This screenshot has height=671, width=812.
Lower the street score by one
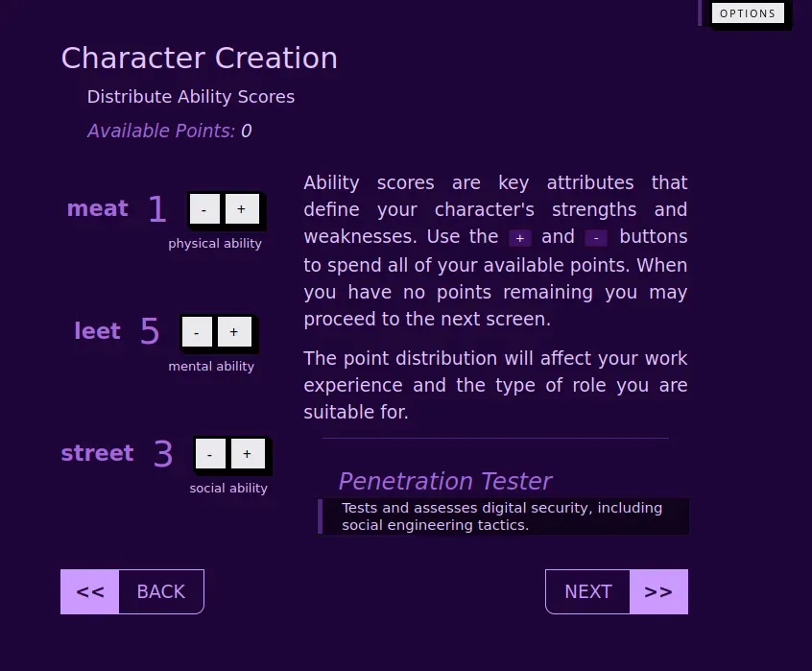point(210,454)
